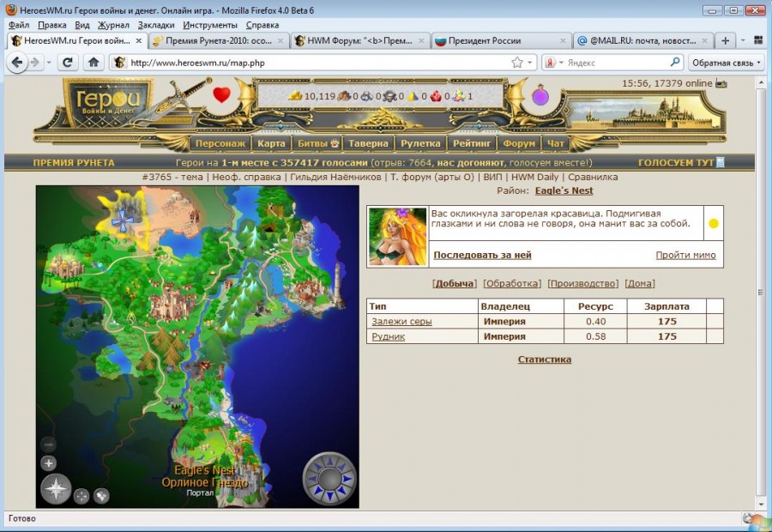The height and width of the screenshot is (532, 772).
Task: Bookmark this page with the star
Action: [x=517, y=63]
